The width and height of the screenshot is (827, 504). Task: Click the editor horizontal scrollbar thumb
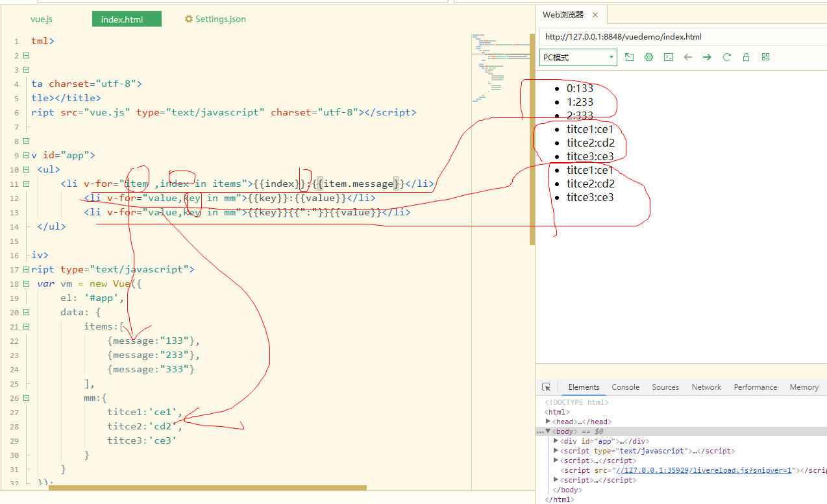coord(208,488)
